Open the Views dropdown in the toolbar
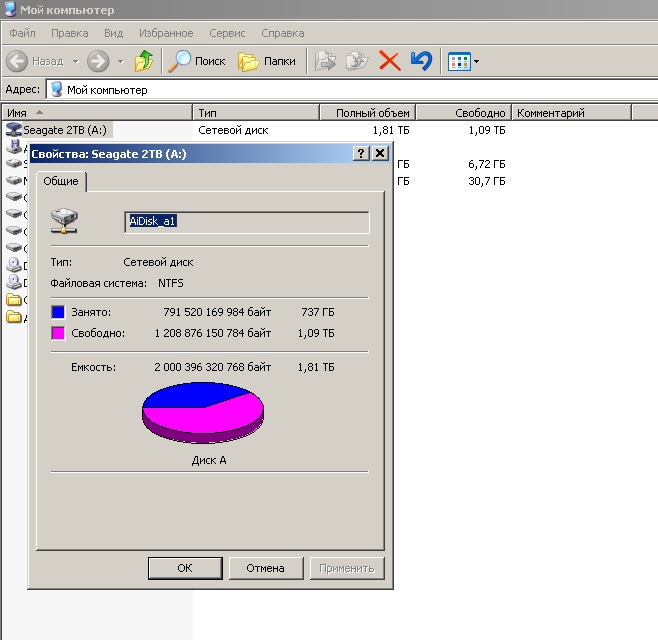Viewport: 658px width, 640px height. tap(463, 61)
